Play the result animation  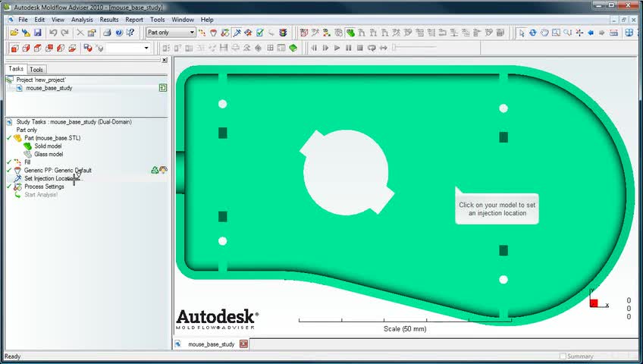click(337, 49)
